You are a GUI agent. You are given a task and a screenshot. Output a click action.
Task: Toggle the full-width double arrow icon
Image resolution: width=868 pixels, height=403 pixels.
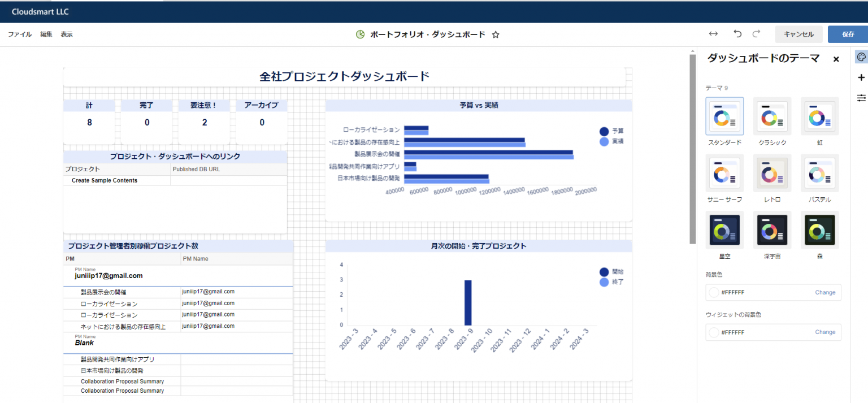pyautogui.click(x=713, y=34)
